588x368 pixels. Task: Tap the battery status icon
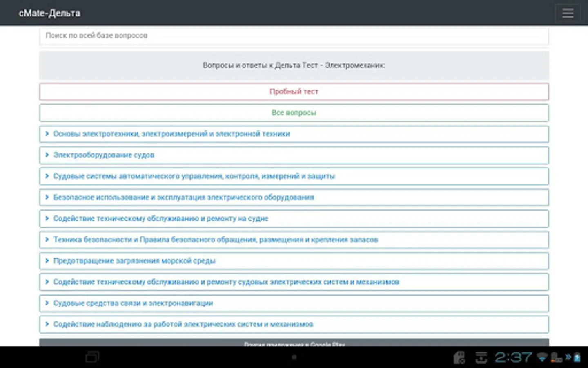[577, 358]
